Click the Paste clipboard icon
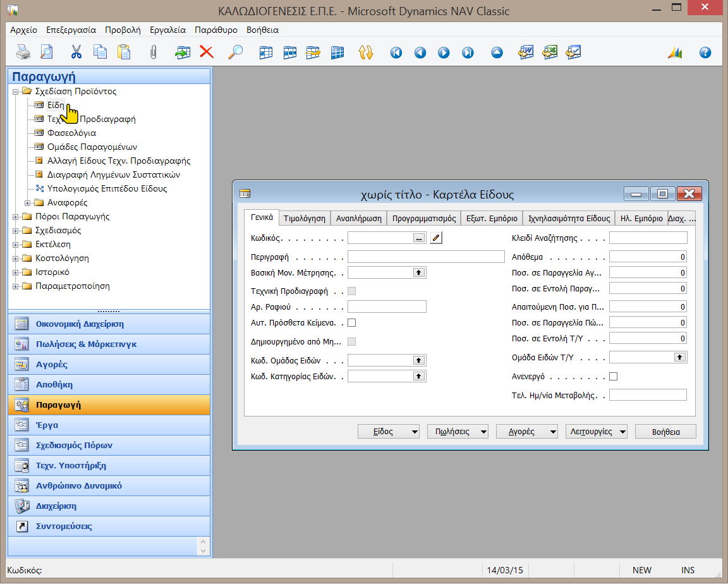This screenshot has width=728, height=584. click(x=123, y=52)
